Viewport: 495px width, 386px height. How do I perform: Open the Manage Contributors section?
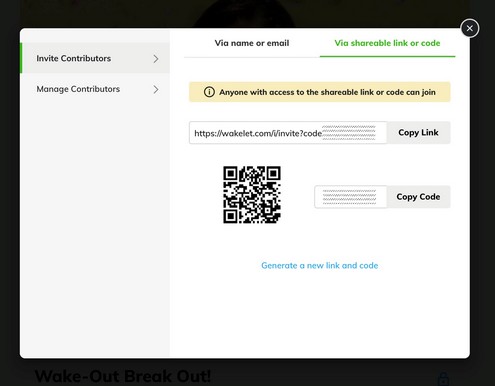pos(95,89)
